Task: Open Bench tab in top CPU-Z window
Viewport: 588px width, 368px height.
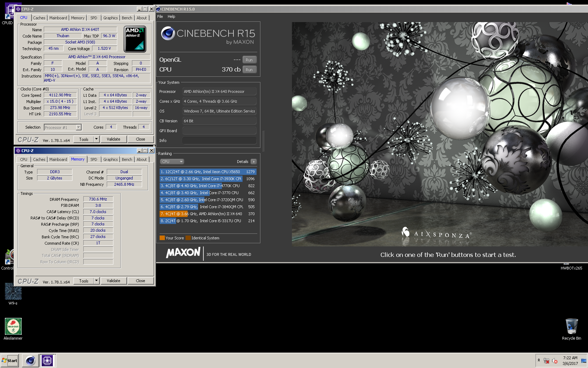Action: (x=127, y=18)
